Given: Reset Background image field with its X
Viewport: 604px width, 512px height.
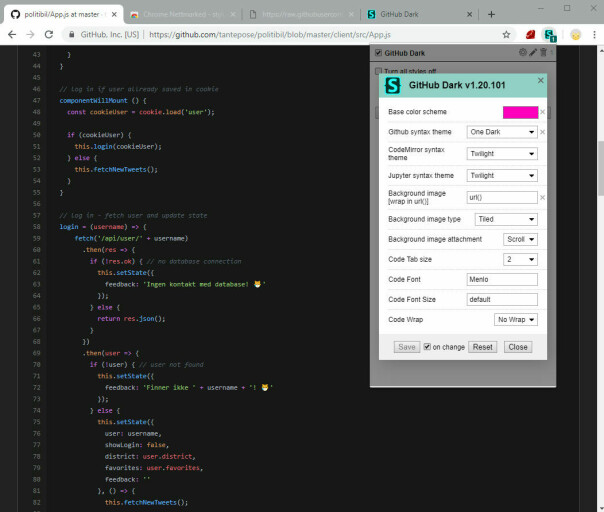Looking at the screenshot, I should [x=542, y=198].
